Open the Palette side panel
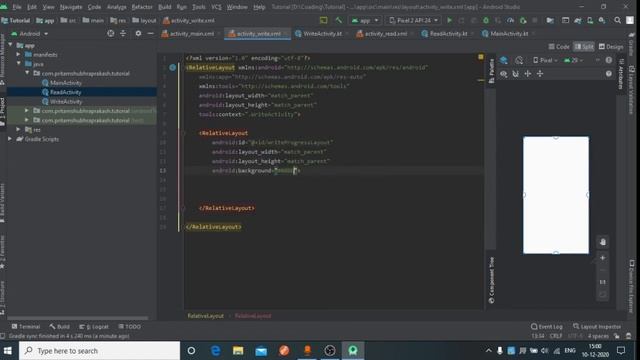The height and width of the screenshot is (360, 640). tap(491, 70)
